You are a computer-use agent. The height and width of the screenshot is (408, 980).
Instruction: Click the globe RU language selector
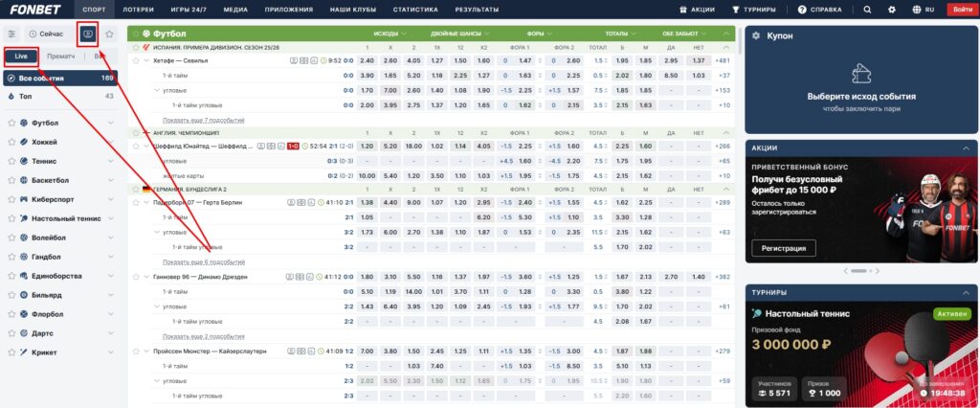(x=923, y=10)
